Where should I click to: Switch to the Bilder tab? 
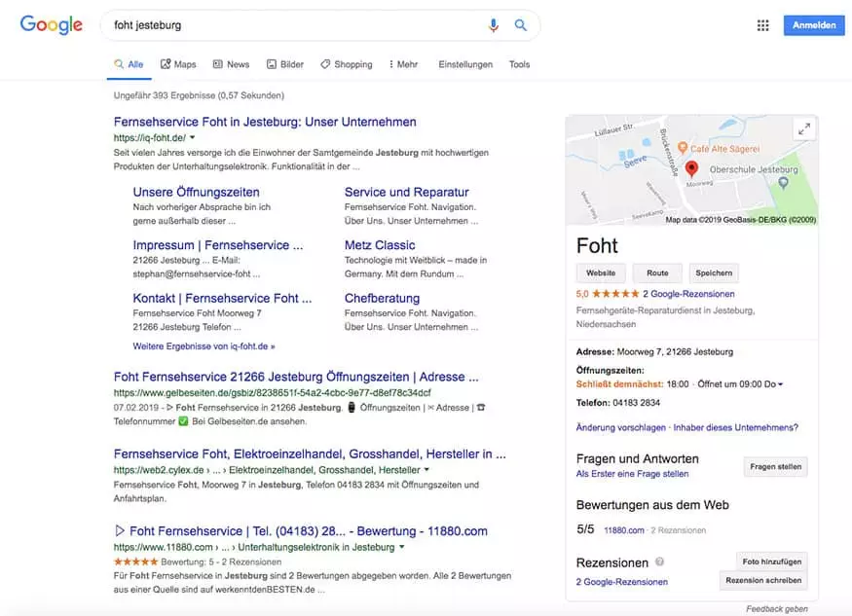tap(284, 64)
